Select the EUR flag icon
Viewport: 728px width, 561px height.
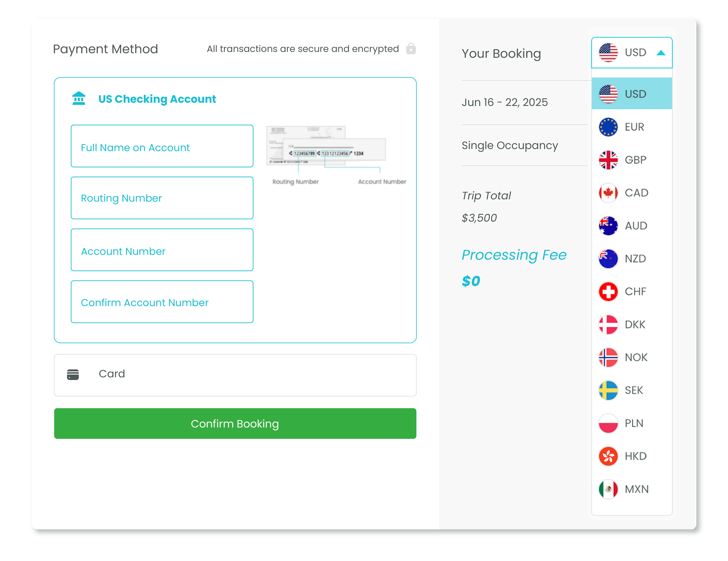point(608,127)
